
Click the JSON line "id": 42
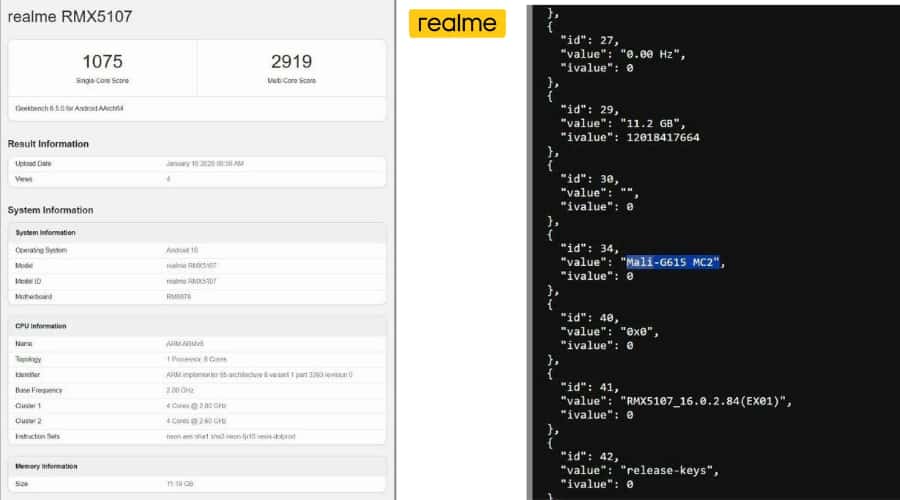point(589,456)
